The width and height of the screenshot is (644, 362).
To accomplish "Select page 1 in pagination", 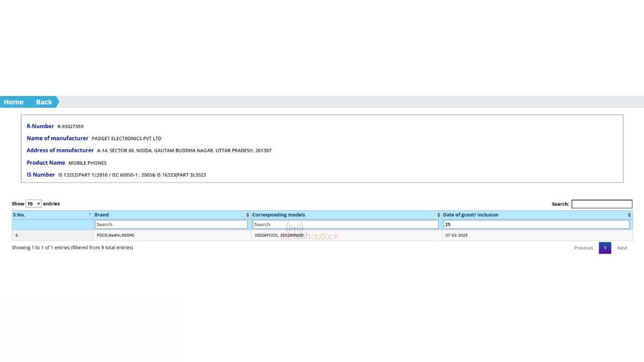I will [x=605, y=248].
